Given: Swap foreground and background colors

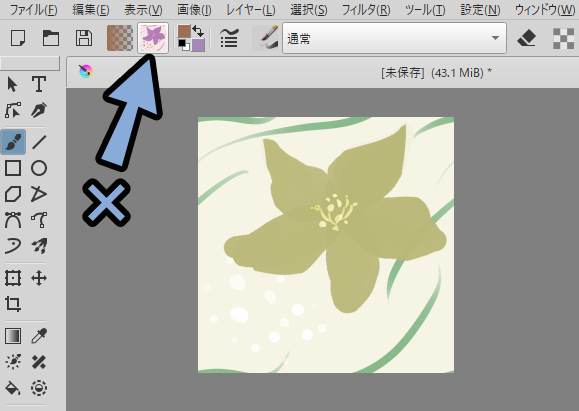Looking at the screenshot, I should [198, 31].
